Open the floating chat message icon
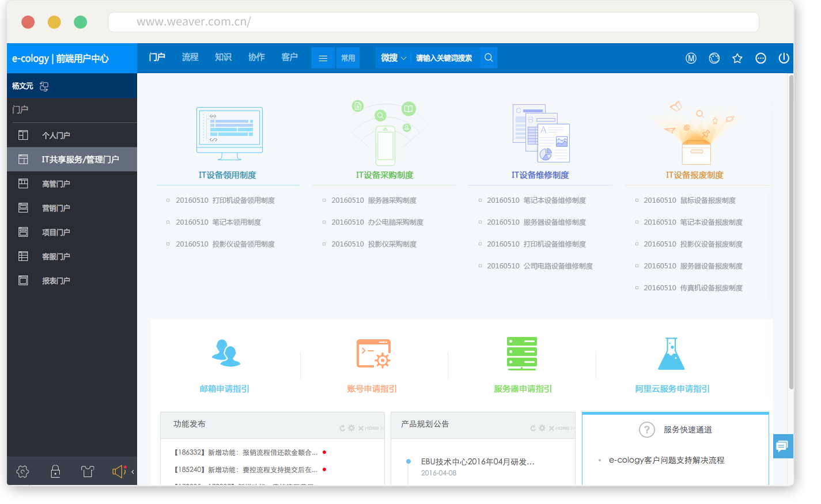The height and width of the screenshot is (504, 821). [x=782, y=446]
